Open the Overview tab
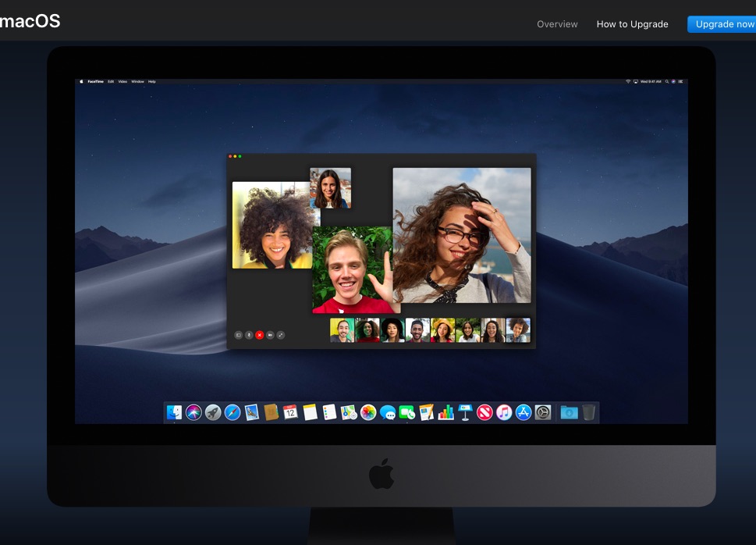Screen dimensions: 756x545 click(557, 24)
